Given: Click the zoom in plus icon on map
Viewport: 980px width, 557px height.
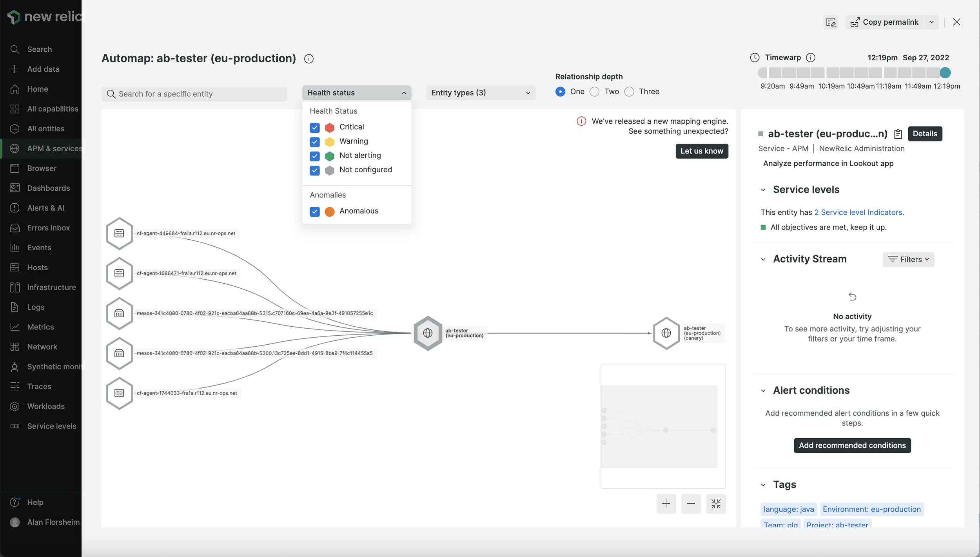Looking at the screenshot, I should 666,504.
